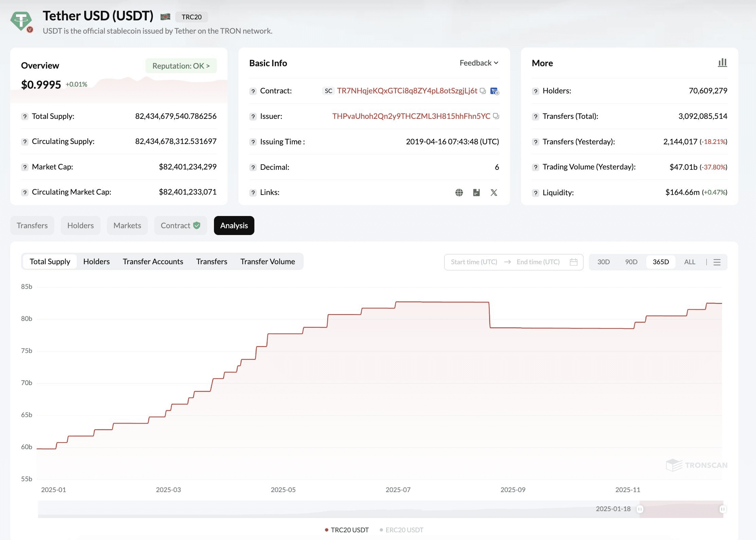
Task: Open Reputation: OK details
Action: click(x=181, y=66)
